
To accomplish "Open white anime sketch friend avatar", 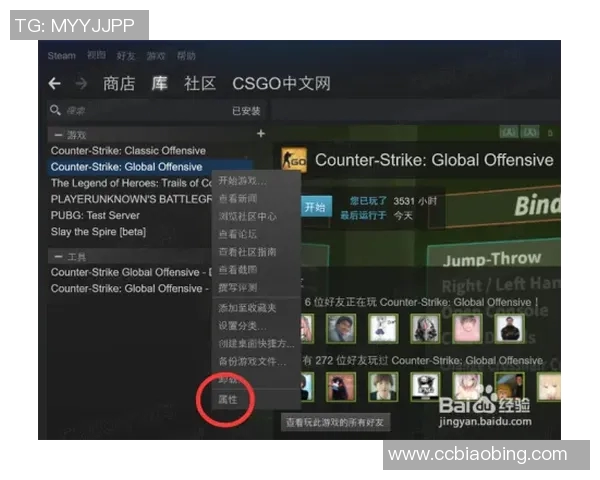I will coord(383,328).
